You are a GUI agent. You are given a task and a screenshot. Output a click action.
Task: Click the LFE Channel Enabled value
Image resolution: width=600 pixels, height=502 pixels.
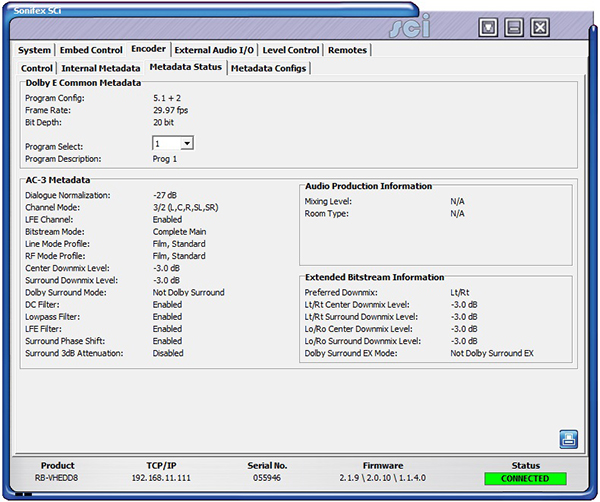tap(167, 220)
